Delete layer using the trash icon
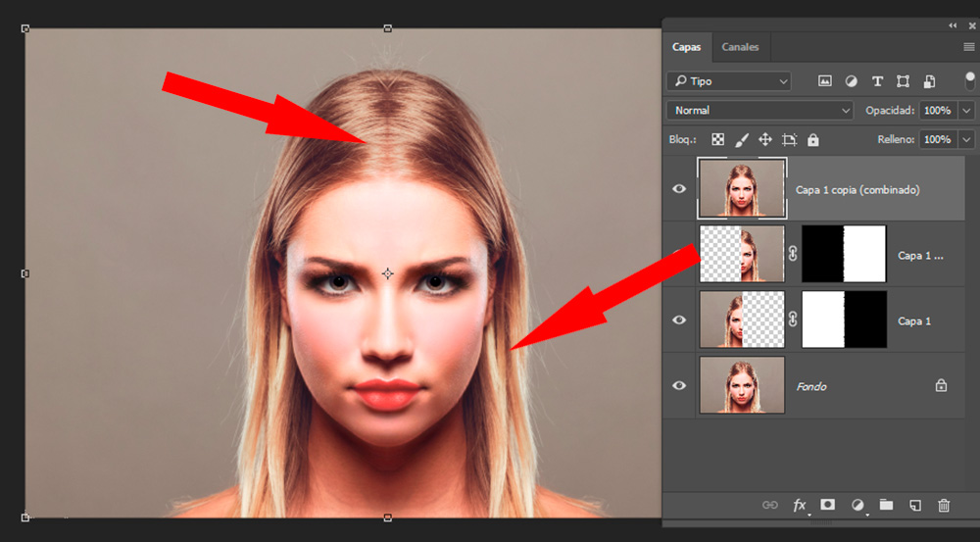 coord(944,505)
